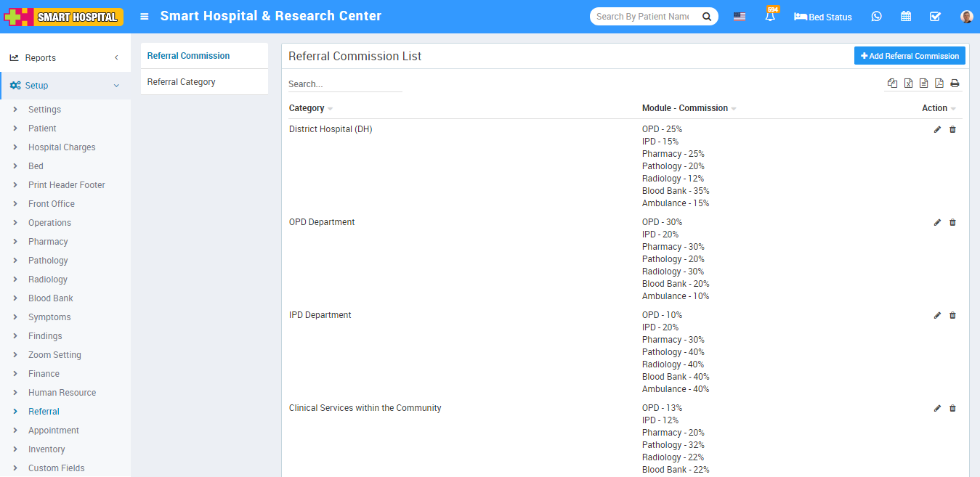Viewport: 980px width, 477px height.
Task: Open the Referral Category tab
Action: coord(182,82)
